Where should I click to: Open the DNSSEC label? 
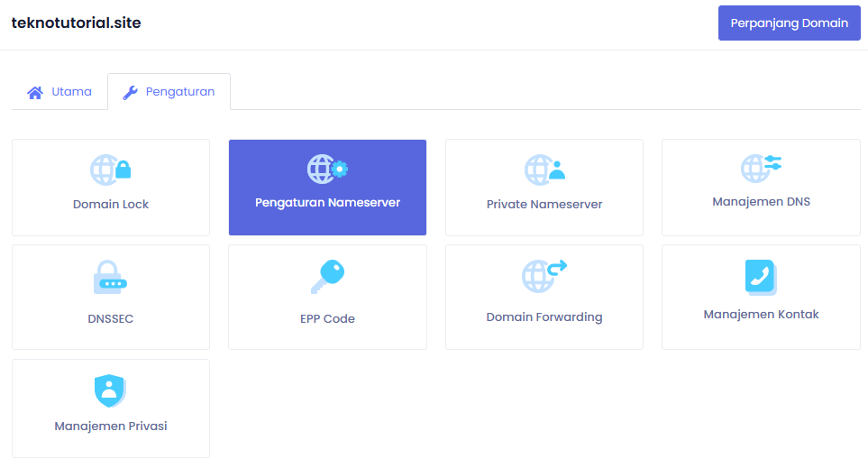coord(111,319)
